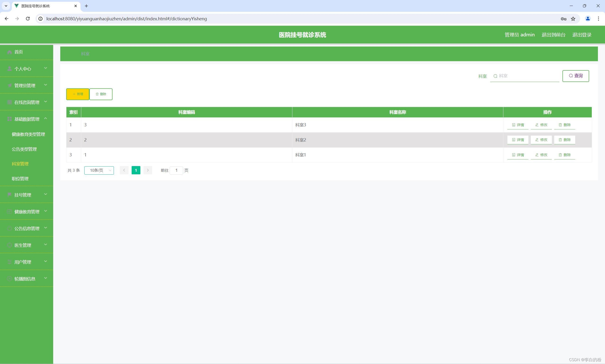Click the 删除 trash icon for the 科室1 row
Screen dimensions: 605x364
(560, 155)
